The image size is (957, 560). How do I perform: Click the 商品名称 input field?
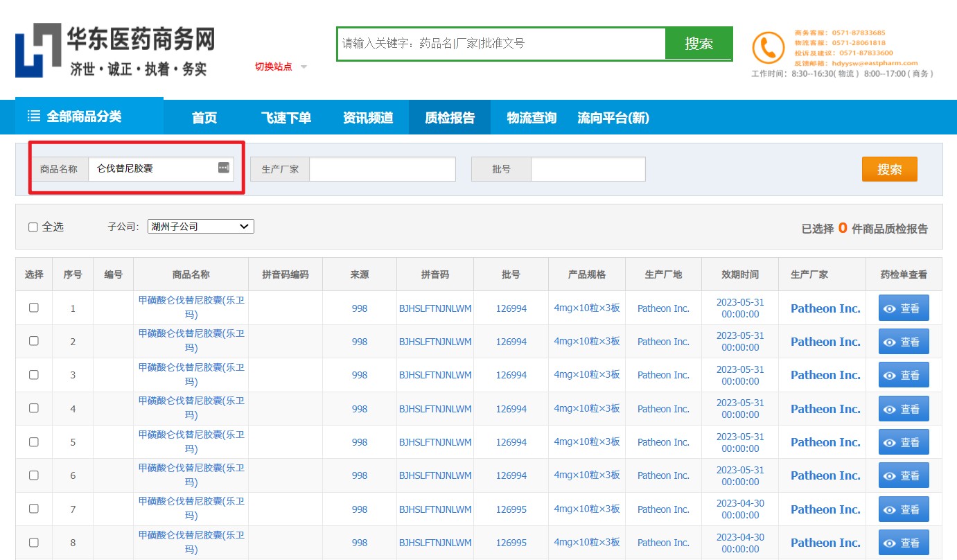[x=161, y=168]
